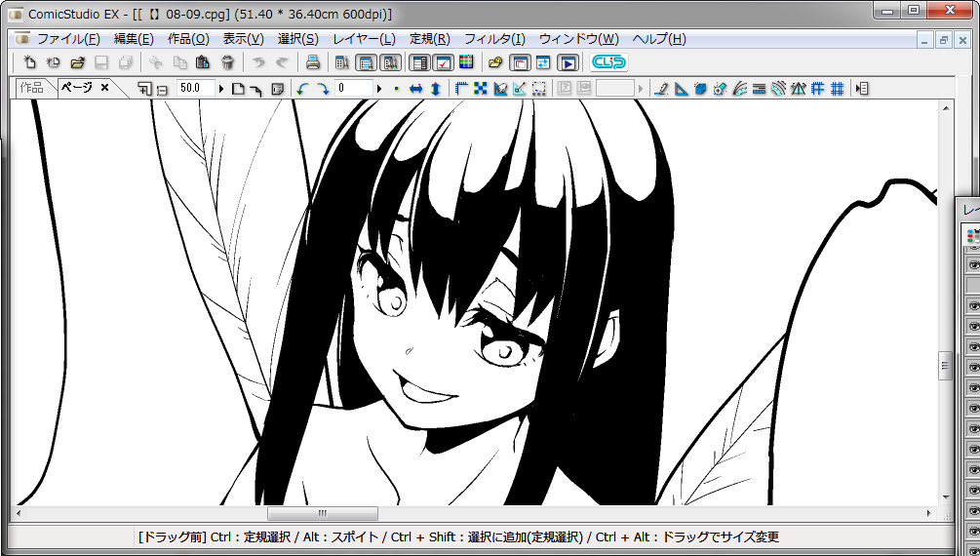Screen dimensions: 980x556
Task: Open the 編集(E) menu
Action: tap(134, 39)
